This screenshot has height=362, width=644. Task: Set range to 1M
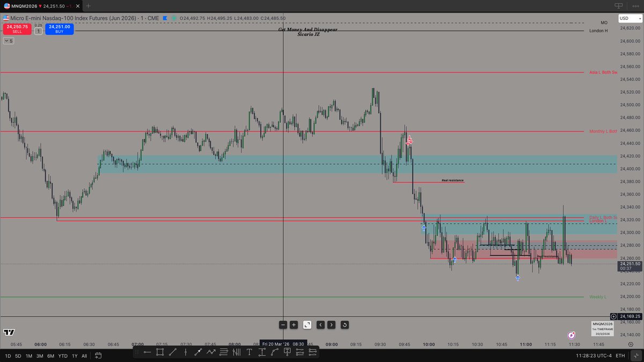coord(29,356)
